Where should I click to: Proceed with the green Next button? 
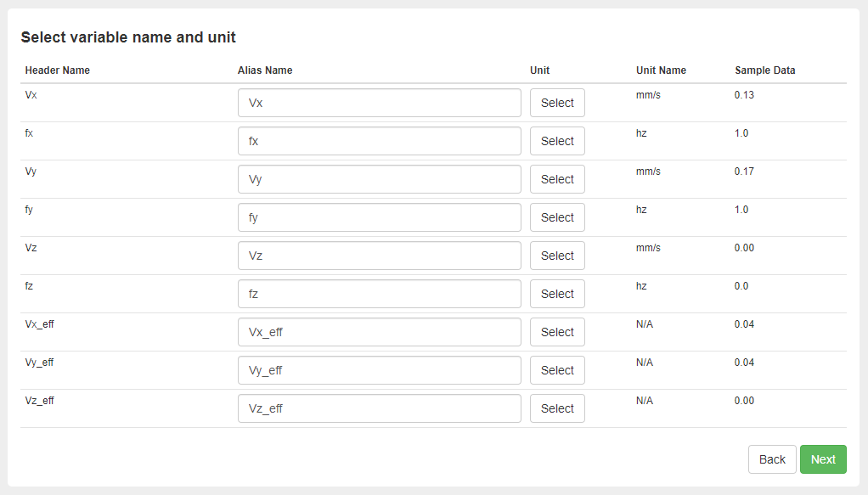click(823, 459)
